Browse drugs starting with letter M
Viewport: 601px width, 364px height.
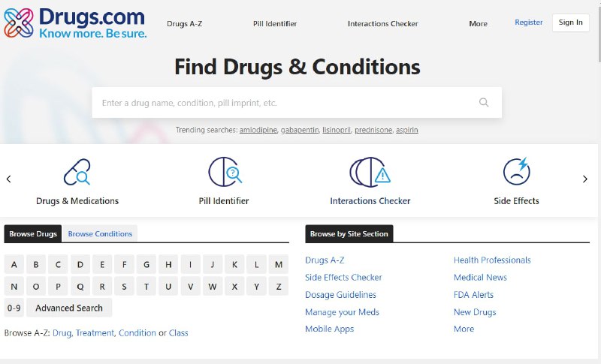tap(279, 264)
